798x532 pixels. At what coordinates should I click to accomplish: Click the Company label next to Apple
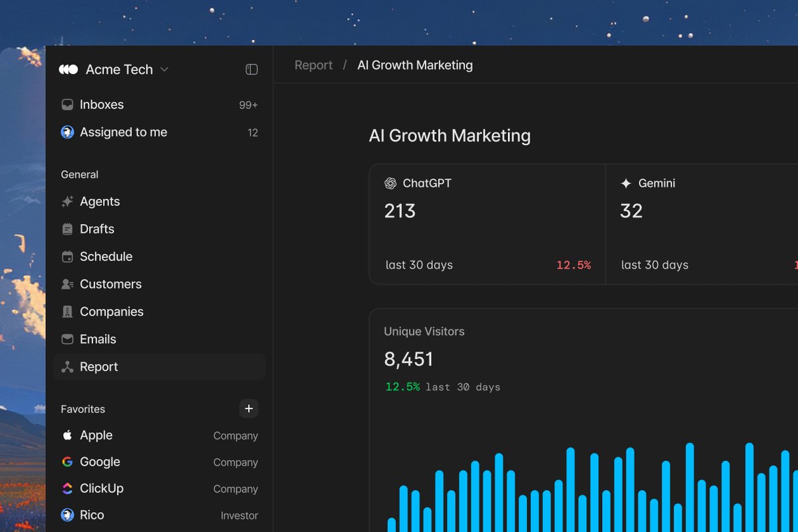(235, 436)
